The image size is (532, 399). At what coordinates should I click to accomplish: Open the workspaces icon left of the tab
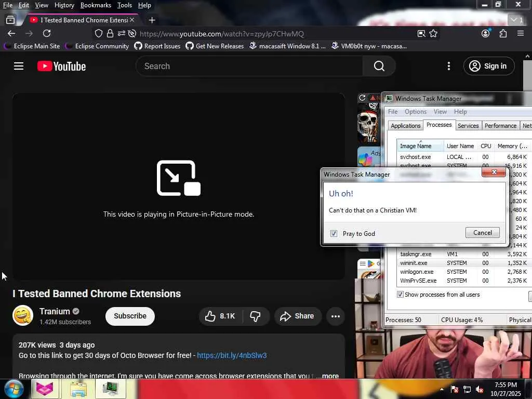(10, 20)
